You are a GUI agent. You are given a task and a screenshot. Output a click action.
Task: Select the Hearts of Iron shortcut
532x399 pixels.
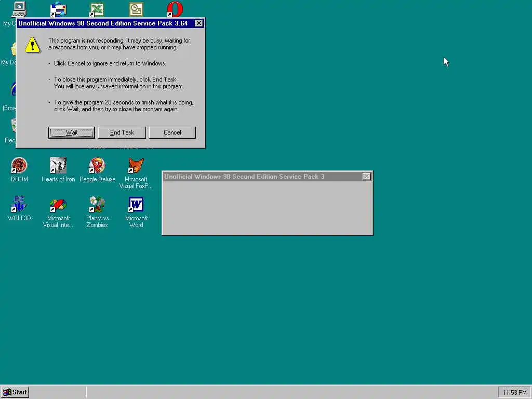point(58,170)
